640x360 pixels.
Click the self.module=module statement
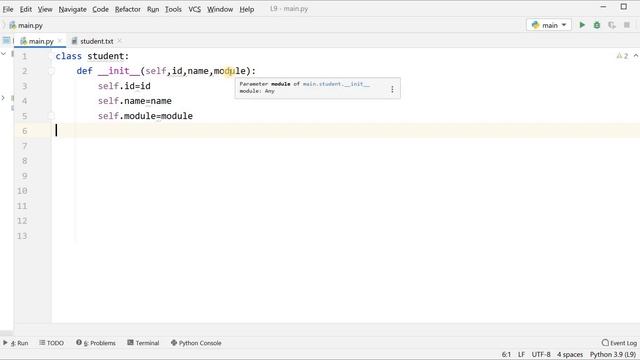[x=145, y=116]
